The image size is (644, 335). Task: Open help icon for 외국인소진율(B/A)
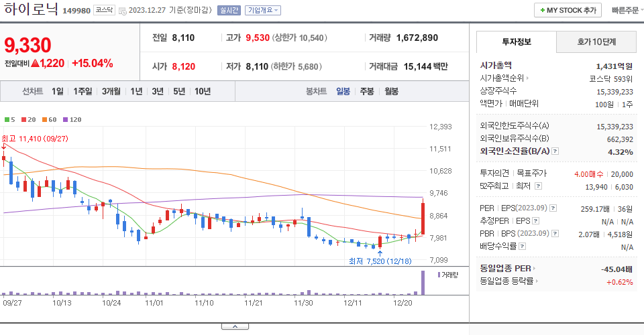tap(555, 151)
